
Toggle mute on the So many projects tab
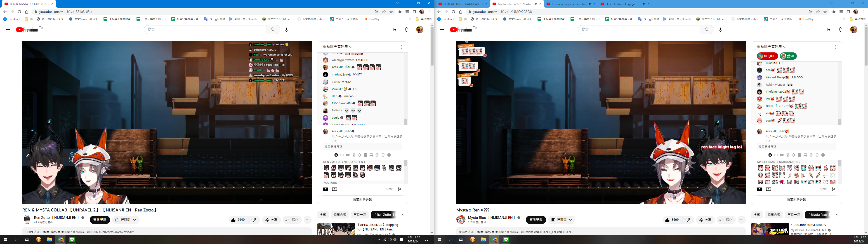pos(590,4)
